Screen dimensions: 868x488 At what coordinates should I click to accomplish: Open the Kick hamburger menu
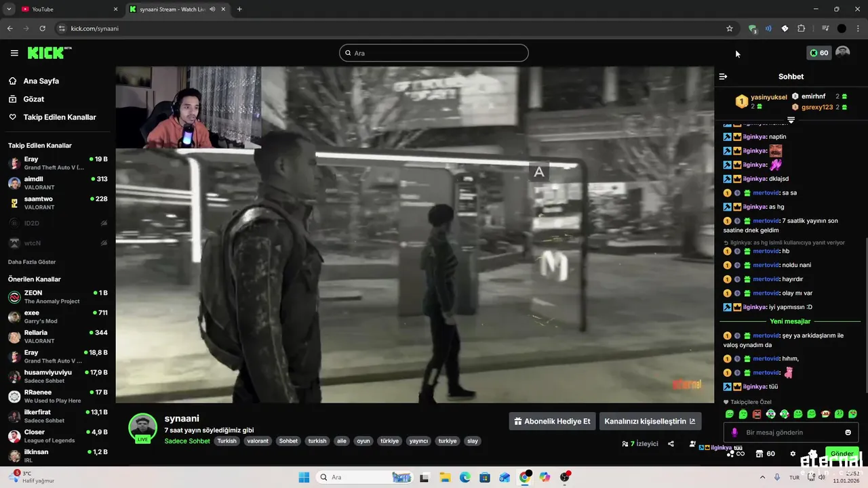14,53
